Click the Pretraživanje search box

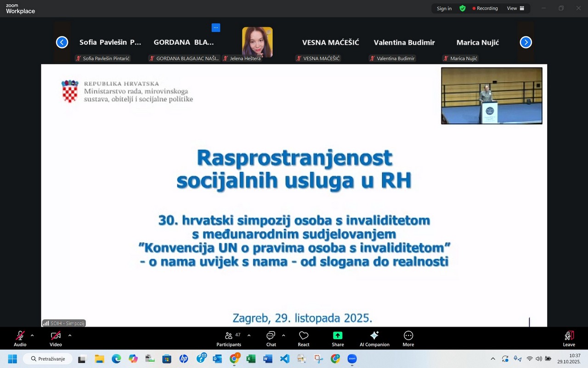coord(47,358)
